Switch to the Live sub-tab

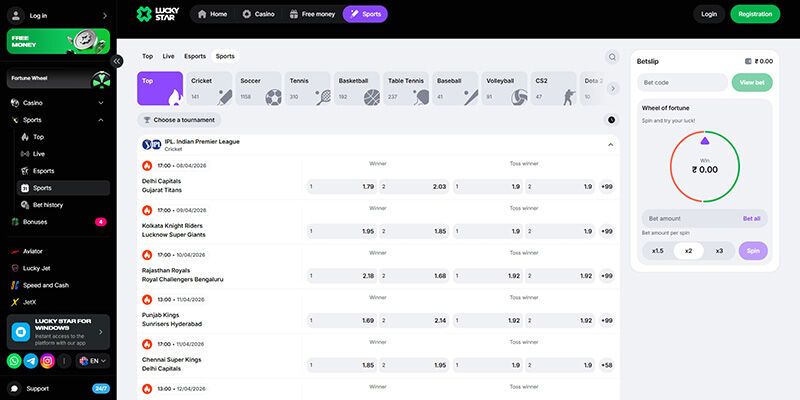pos(168,56)
